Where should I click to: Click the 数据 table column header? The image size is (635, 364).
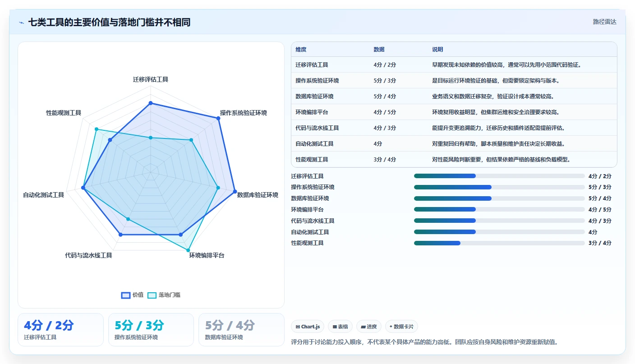pyautogui.click(x=379, y=50)
